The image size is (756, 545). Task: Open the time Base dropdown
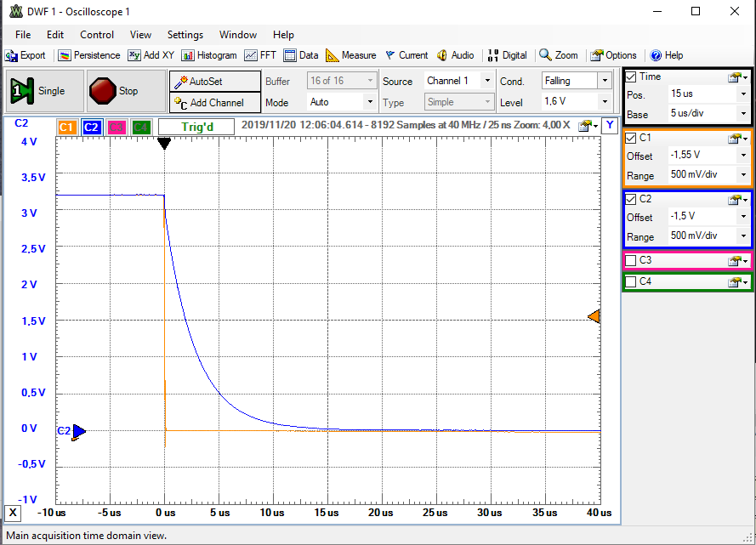click(x=742, y=114)
